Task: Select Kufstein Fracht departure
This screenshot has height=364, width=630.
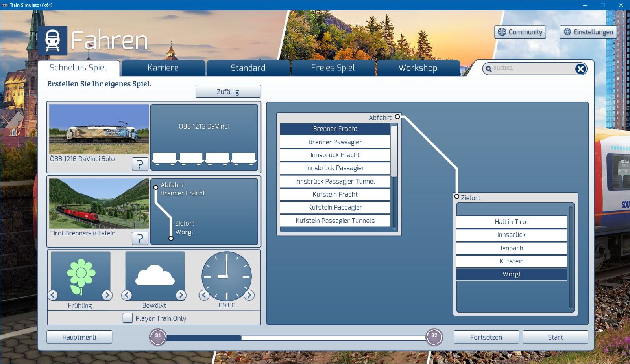Action: point(335,195)
